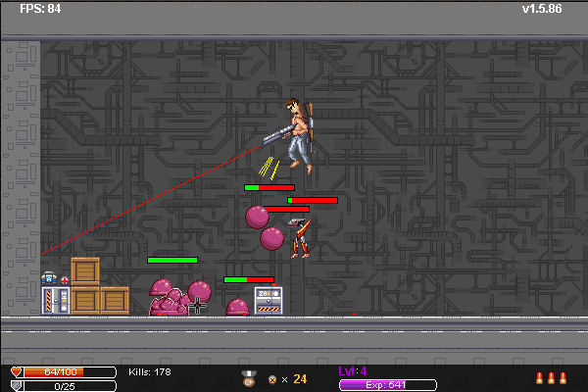
Task: Click the bottom-left wooden crate next to the locker
Action: point(85,301)
